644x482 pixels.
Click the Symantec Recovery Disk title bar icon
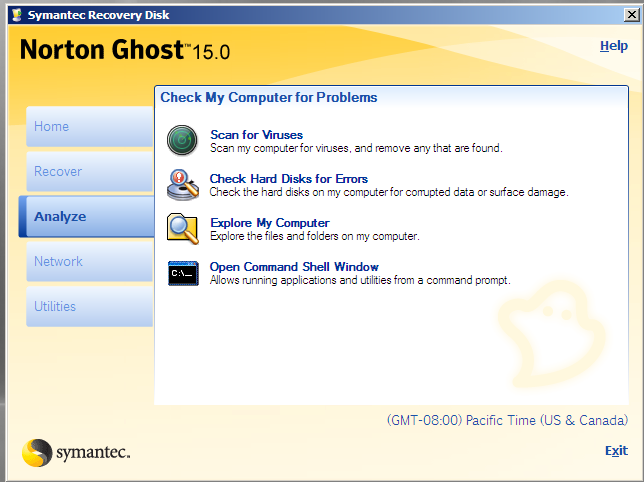17,15
